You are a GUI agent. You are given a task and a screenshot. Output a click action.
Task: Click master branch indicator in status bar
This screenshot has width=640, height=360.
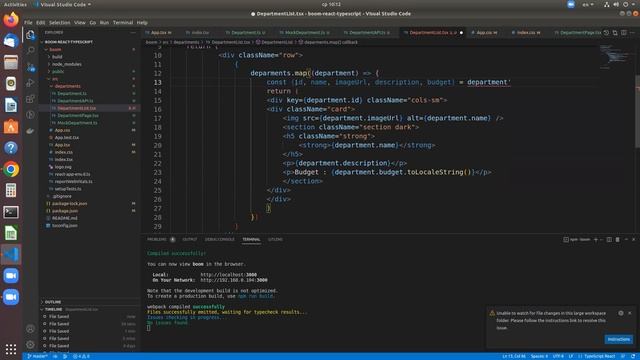(x=37, y=356)
